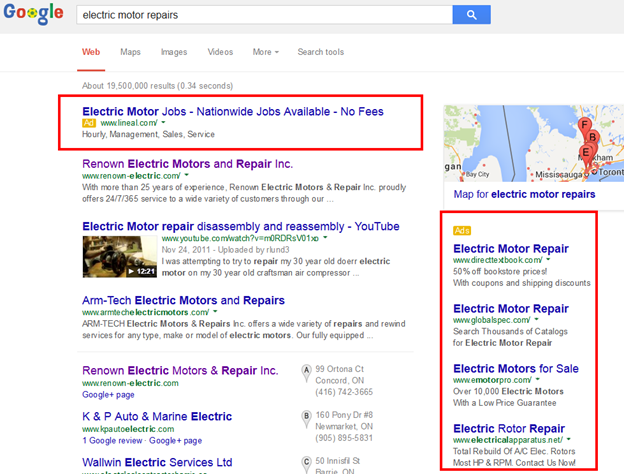624x474 pixels.
Task: Click the 99 Ortona Ct address text
Action: pos(340,369)
